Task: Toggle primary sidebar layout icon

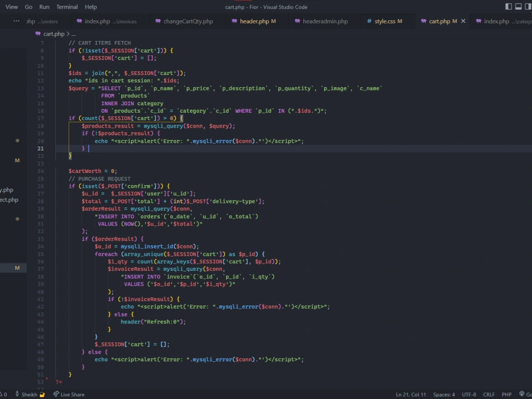Action: pos(508,6)
